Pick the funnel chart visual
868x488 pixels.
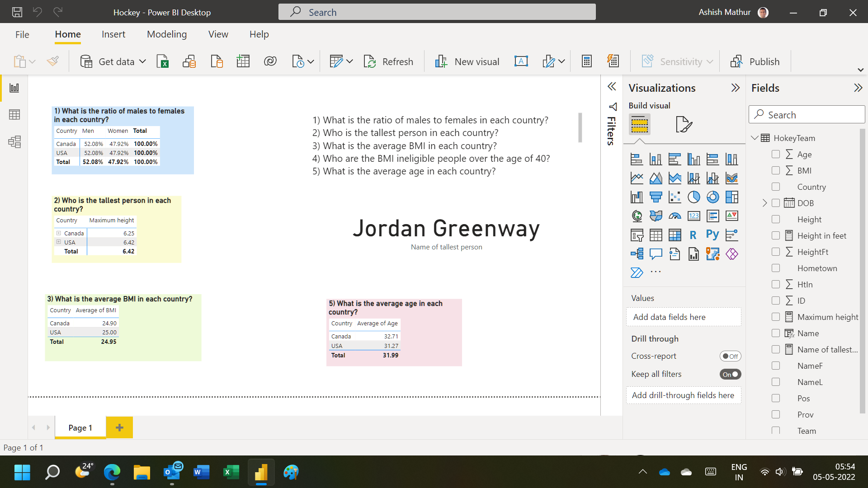tap(656, 197)
